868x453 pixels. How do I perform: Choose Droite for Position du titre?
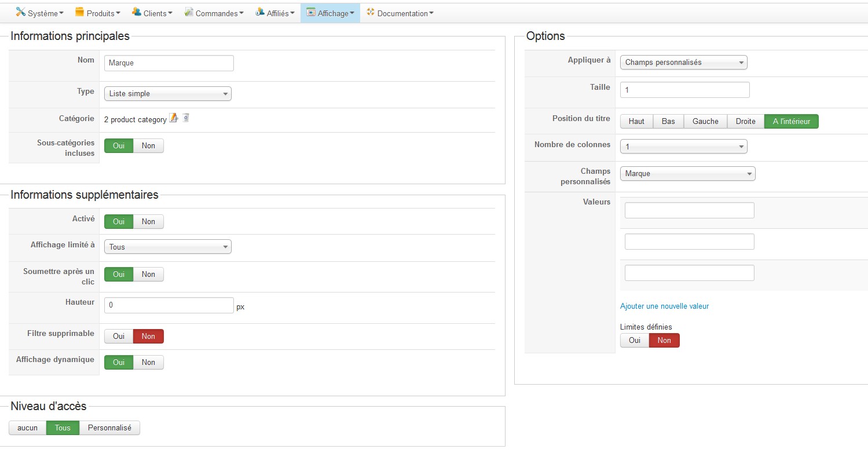pos(746,121)
